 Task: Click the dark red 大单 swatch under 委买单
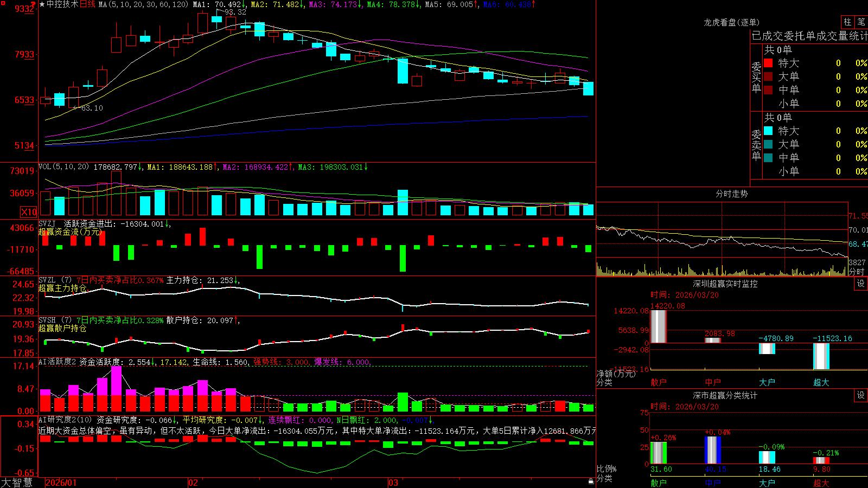tap(768, 76)
